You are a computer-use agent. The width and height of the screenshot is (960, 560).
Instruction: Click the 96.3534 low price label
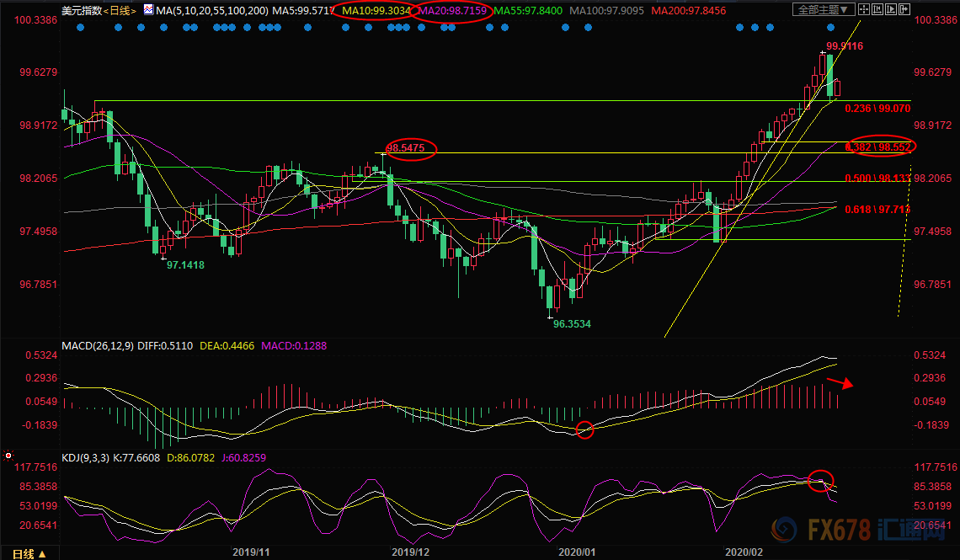coord(572,323)
